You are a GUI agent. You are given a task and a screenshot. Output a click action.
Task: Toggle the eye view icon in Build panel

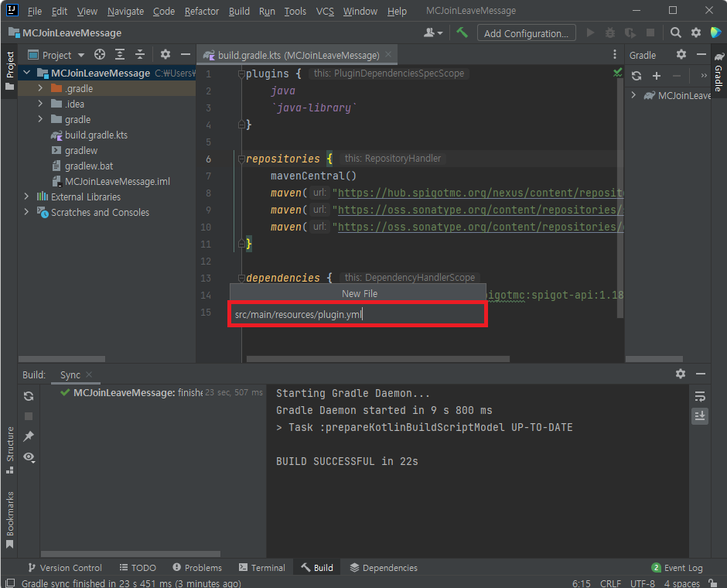(29, 457)
